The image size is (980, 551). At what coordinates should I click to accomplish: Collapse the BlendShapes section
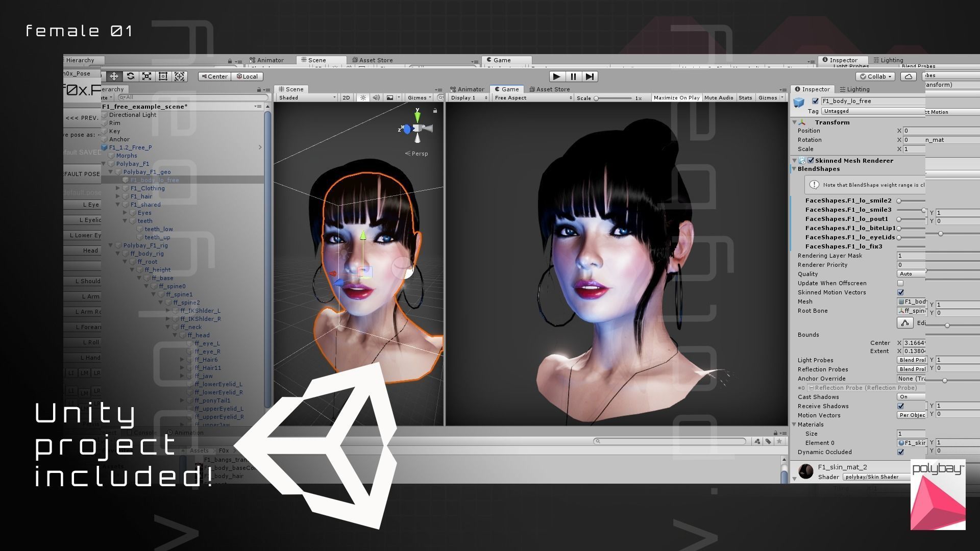[794, 169]
